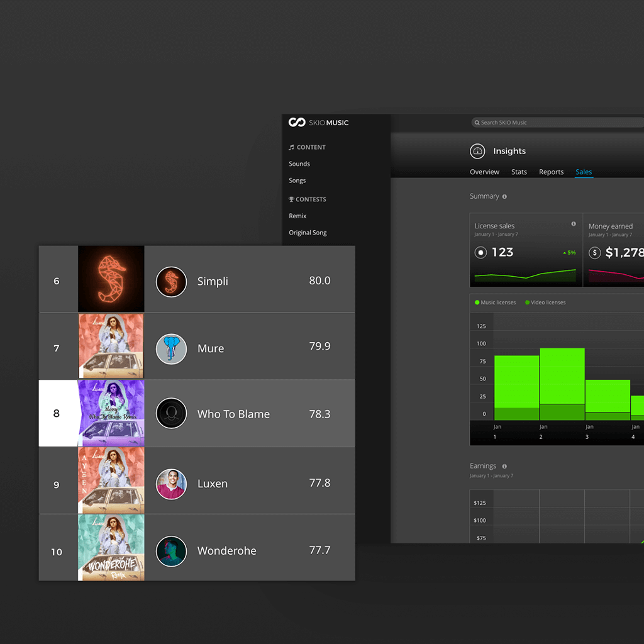Screen dimensions: 644x644
Task: Open Songs in sidebar
Action: [297, 180]
